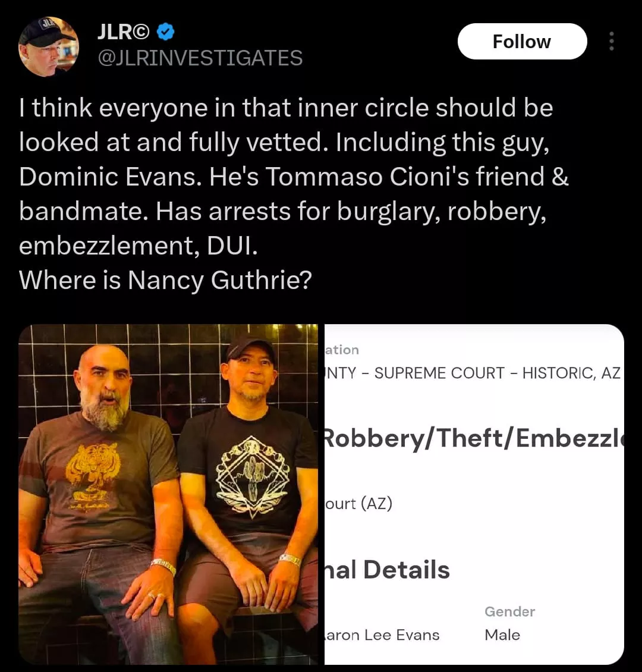The image size is (642, 672).
Task: Click the cactus emblem on black t-shirt
Action: [x=252, y=477]
